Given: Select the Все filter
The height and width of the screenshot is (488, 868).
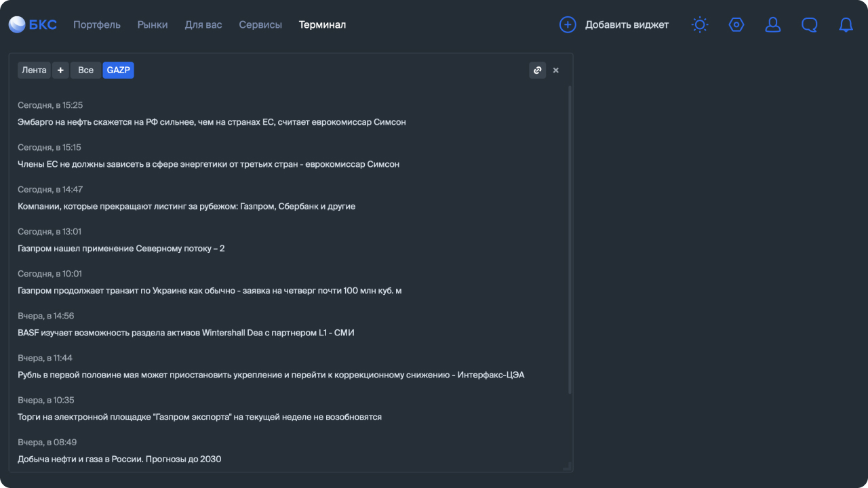Looking at the screenshot, I should (86, 70).
